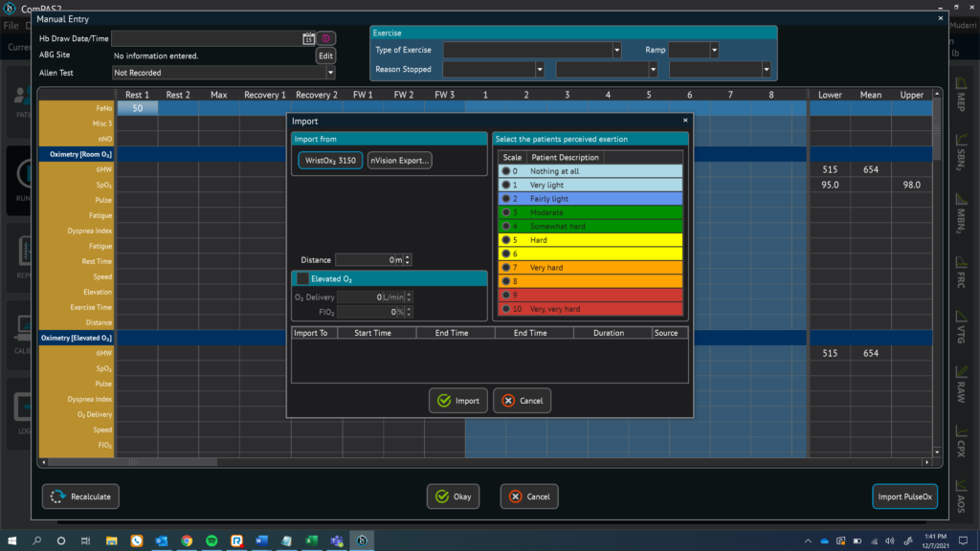Adjust the Distance stepper arrows
Screen dimensions: 980x551
[408, 260]
